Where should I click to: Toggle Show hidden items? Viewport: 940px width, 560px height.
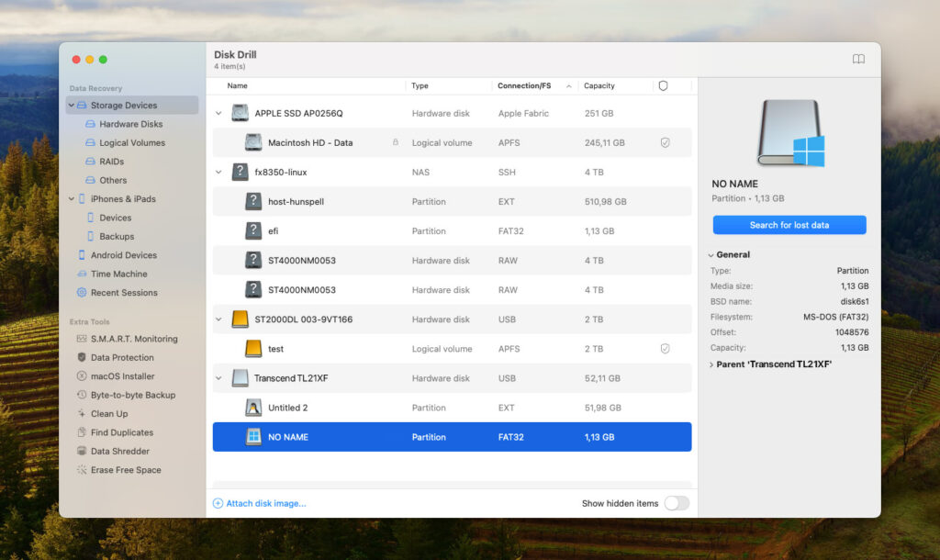pos(677,503)
